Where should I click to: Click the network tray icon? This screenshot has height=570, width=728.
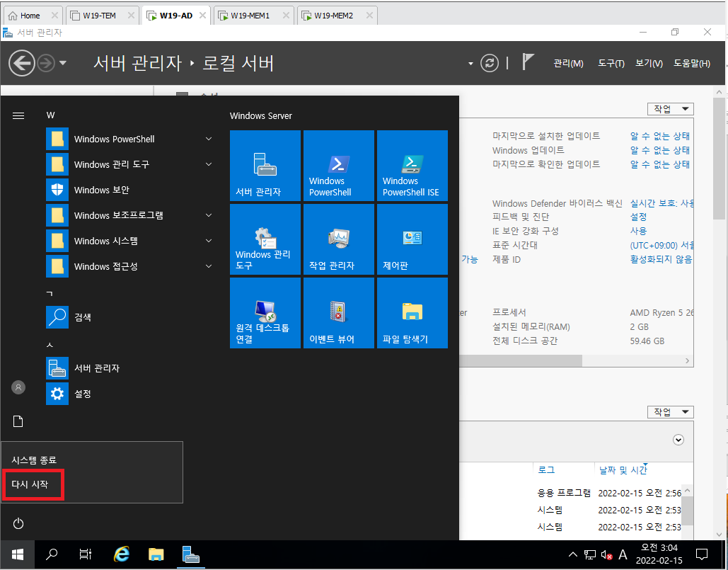(589, 554)
